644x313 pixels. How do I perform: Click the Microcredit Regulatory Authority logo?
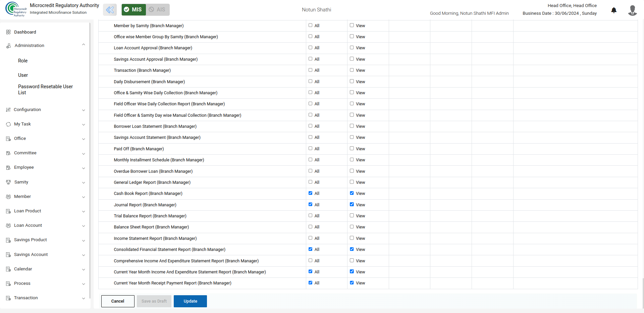(16, 9)
